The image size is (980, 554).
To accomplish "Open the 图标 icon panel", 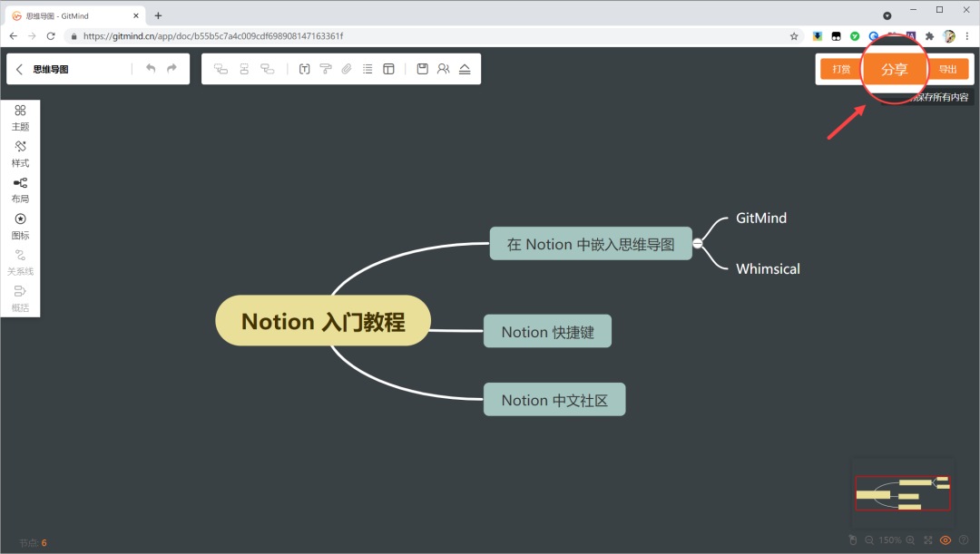I will [x=20, y=227].
